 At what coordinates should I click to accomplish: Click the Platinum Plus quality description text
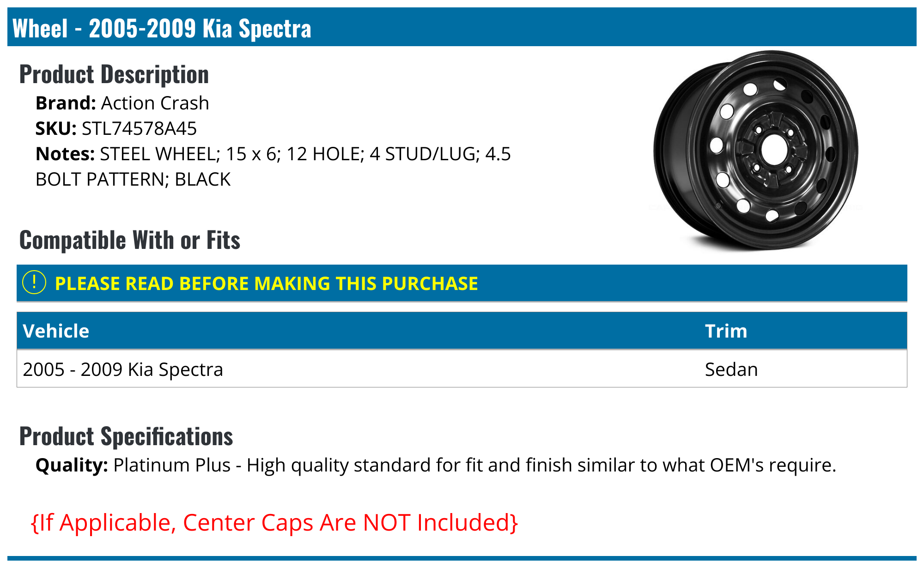point(474,465)
